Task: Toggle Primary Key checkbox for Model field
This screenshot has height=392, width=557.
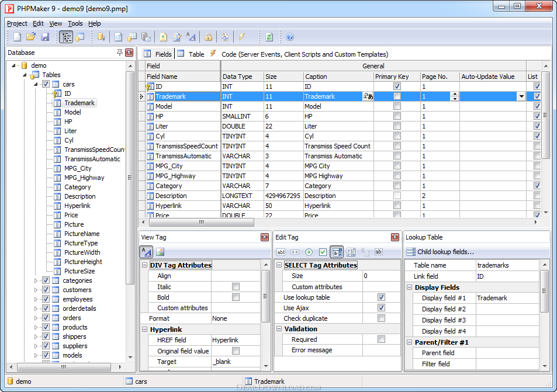Action: tap(397, 106)
